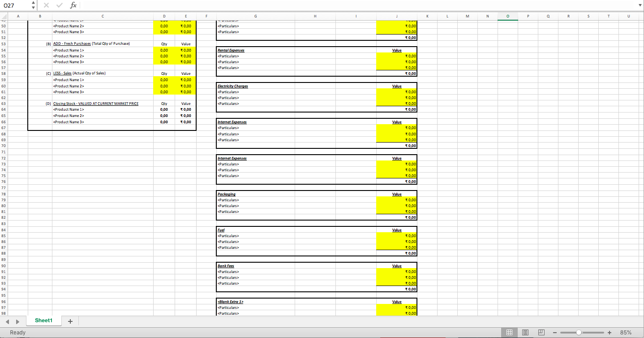Click inside the Name Box showing O27

pos(13,5)
